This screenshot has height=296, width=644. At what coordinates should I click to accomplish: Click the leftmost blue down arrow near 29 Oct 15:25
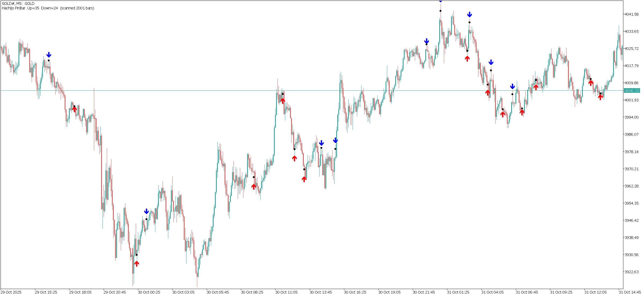49,55
